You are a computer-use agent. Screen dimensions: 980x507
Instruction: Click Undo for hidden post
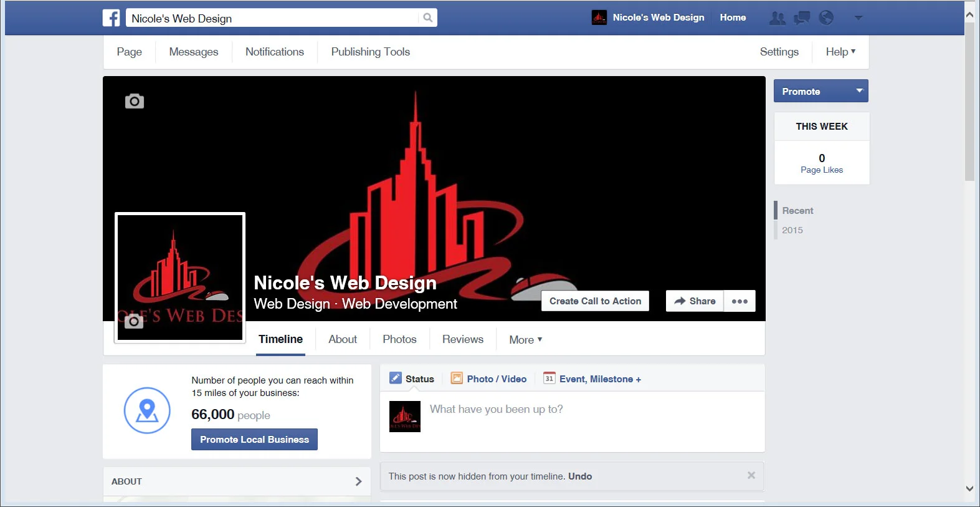tap(580, 476)
